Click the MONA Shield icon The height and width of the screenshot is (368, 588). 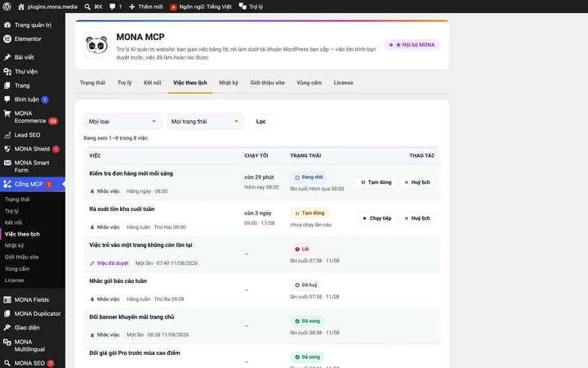click(7, 149)
